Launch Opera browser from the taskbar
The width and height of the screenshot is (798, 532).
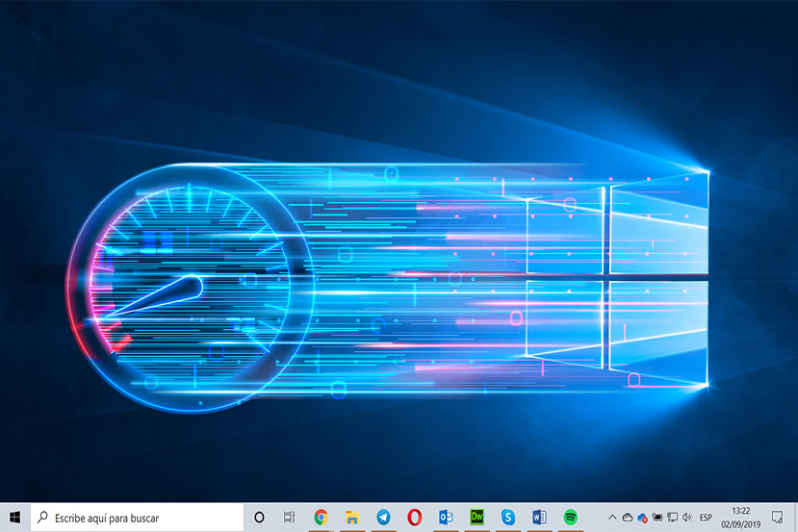coord(414,518)
